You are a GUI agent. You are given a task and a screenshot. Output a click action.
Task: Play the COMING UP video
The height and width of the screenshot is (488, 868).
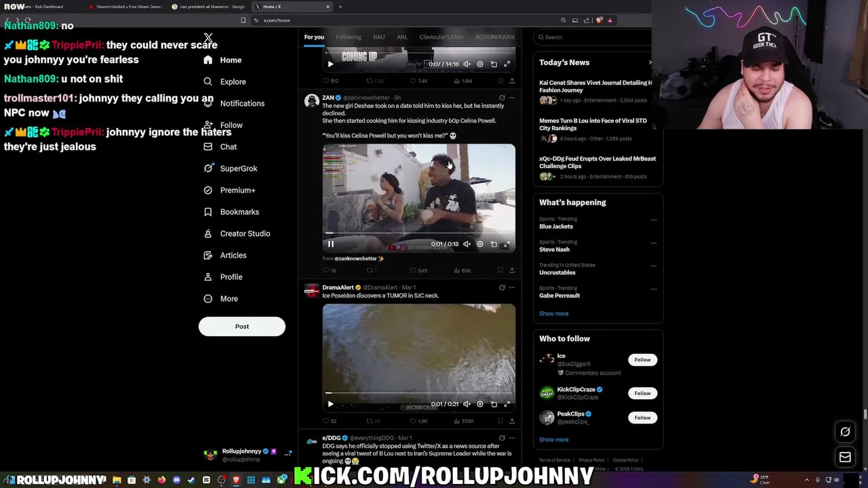point(331,64)
